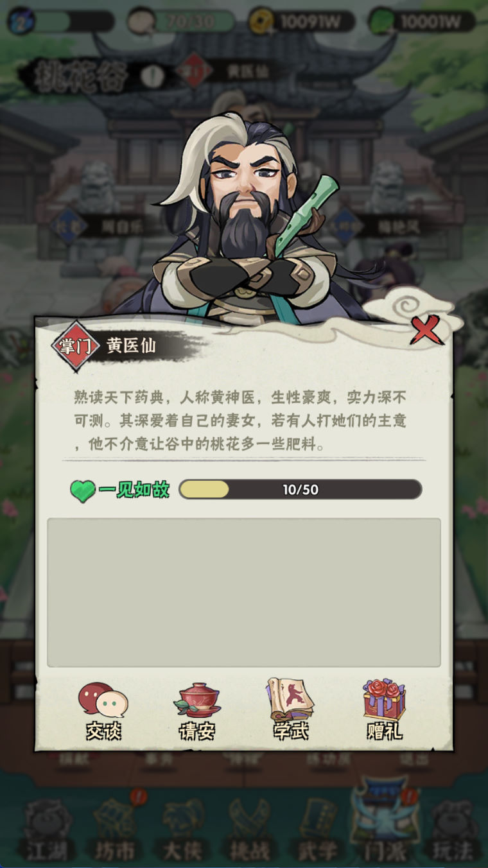Click the empty gray panel area
Screen dimensions: 488x868
[244, 593]
